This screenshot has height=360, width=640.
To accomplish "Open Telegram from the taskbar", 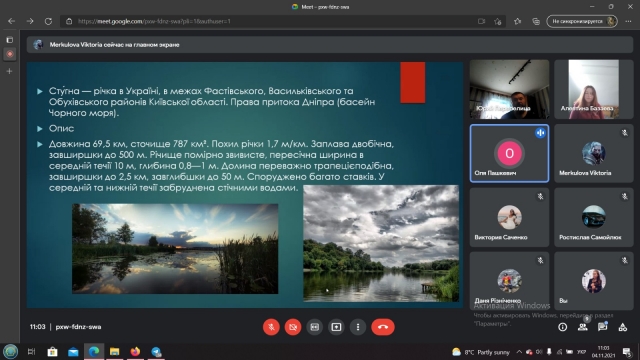I will (156, 351).
